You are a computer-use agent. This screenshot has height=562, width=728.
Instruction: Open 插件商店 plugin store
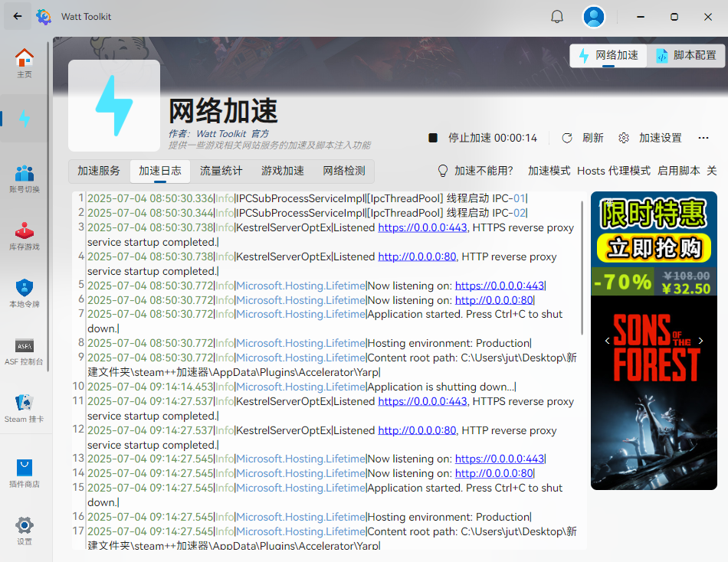[x=25, y=474]
